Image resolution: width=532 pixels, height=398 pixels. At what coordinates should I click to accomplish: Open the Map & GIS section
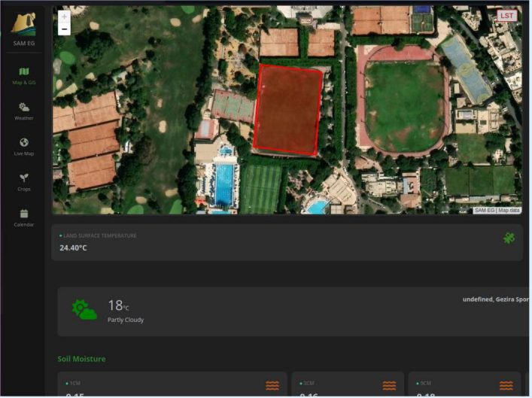click(x=23, y=75)
